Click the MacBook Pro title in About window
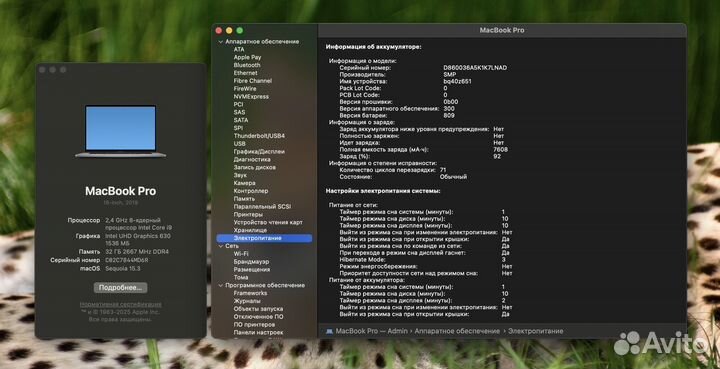 [x=121, y=191]
